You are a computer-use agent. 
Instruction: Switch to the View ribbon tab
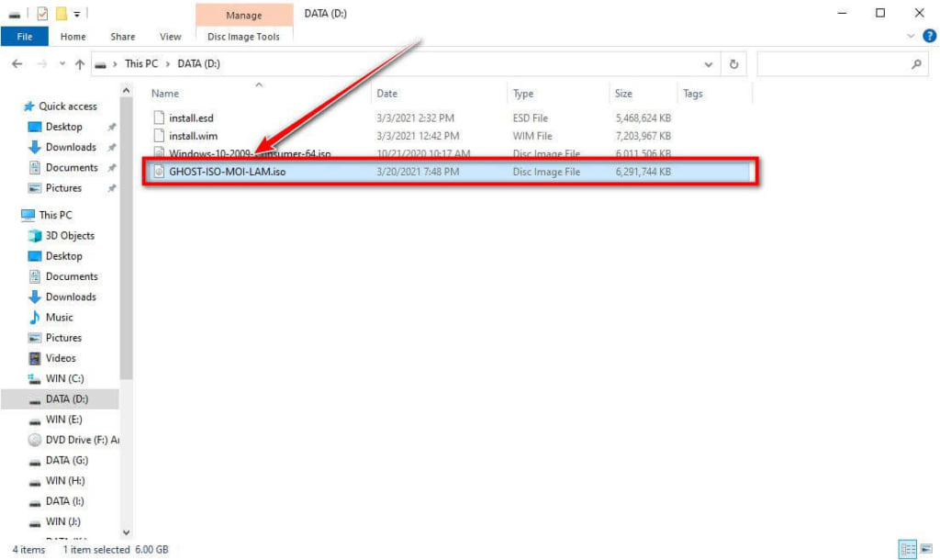[171, 37]
